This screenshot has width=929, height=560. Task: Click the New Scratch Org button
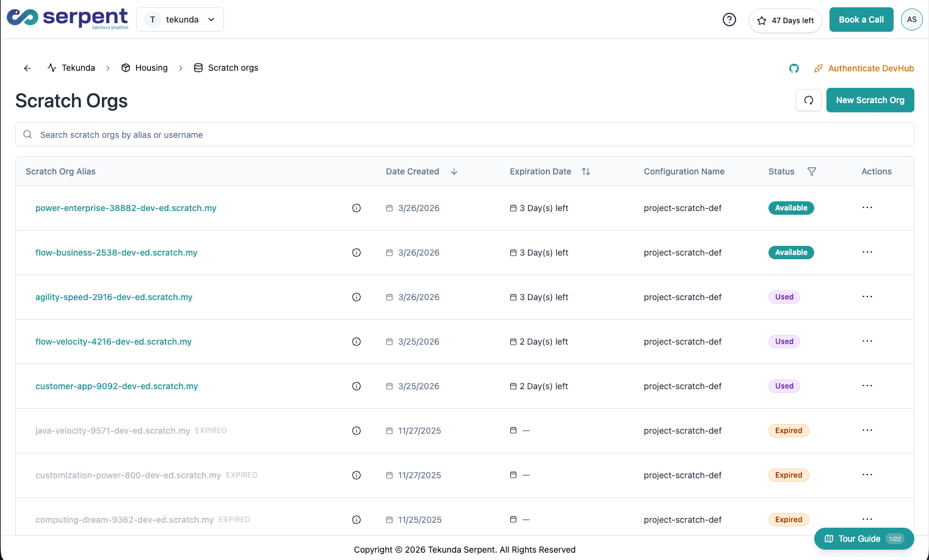(x=870, y=100)
